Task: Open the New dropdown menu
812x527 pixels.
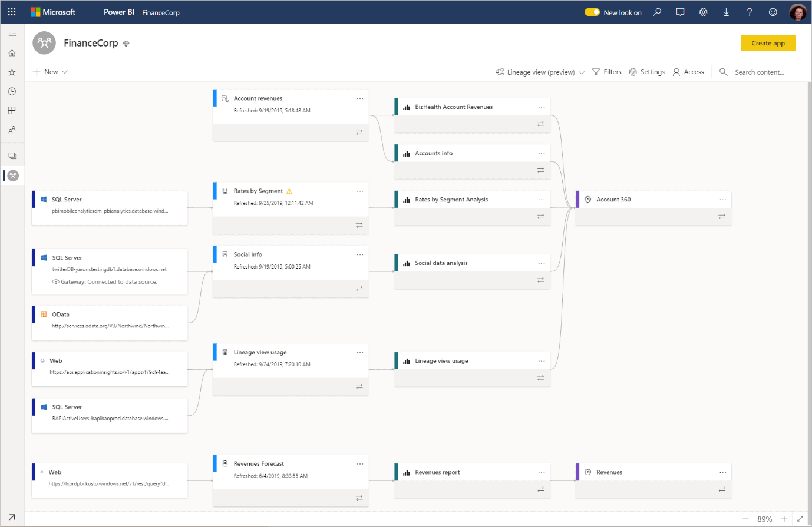Action: (50, 72)
